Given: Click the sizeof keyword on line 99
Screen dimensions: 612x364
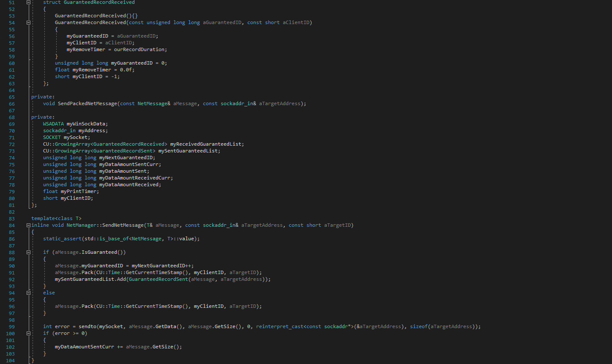Looking at the screenshot, I should pyautogui.click(x=419, y=326).
